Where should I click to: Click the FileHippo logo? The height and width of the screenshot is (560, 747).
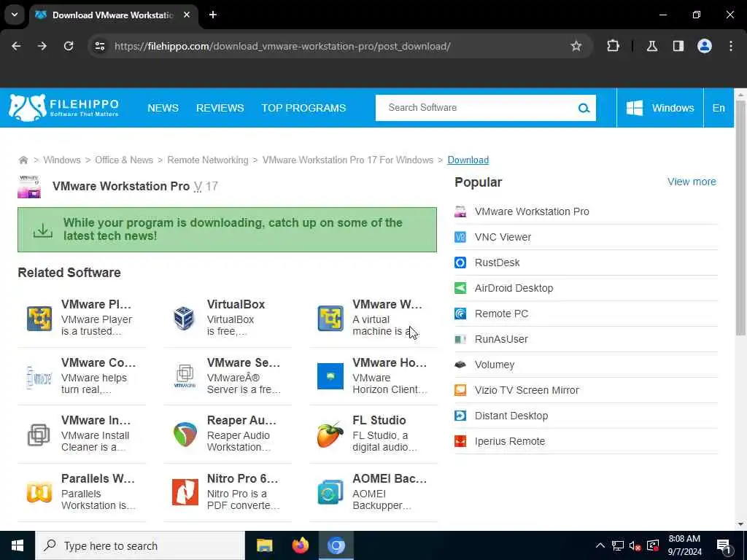tap(64, 108)
